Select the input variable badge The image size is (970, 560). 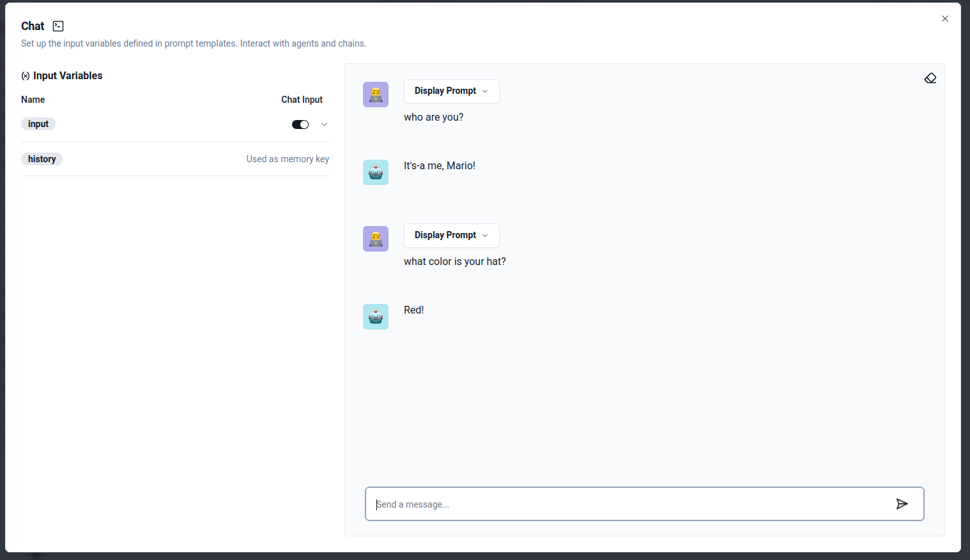click(x=38, y=123)
